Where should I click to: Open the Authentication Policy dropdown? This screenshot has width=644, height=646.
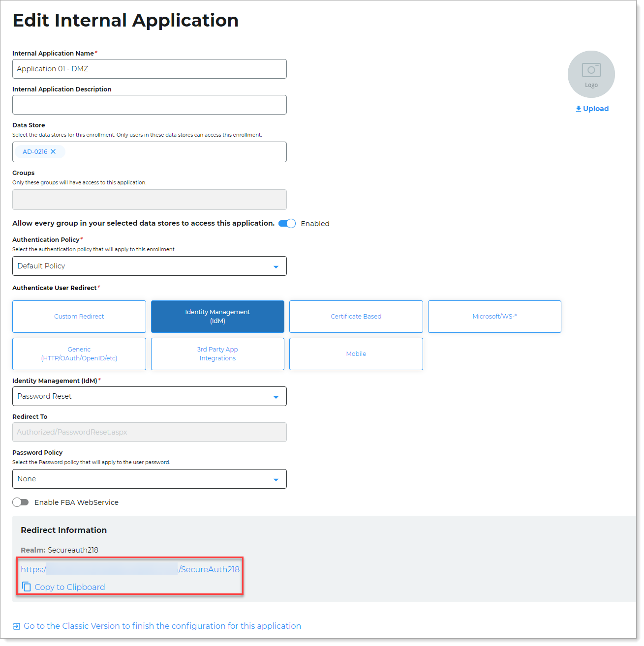tap(149, 266)
